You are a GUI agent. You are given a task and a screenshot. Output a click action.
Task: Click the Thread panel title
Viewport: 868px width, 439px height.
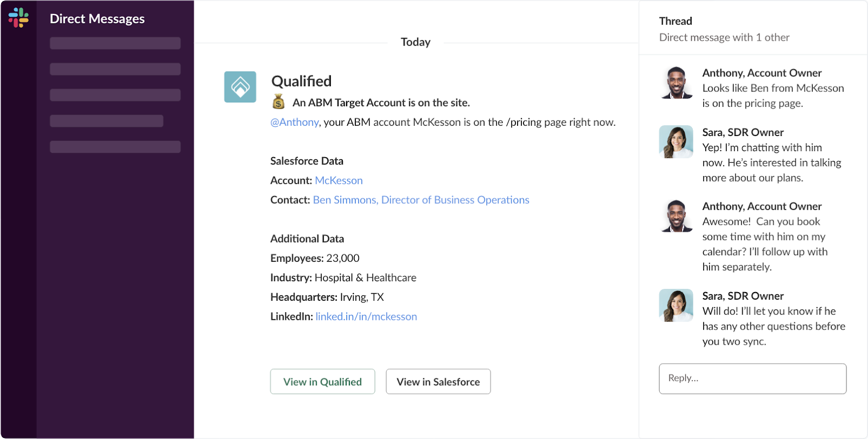click(x=675, y=21)
